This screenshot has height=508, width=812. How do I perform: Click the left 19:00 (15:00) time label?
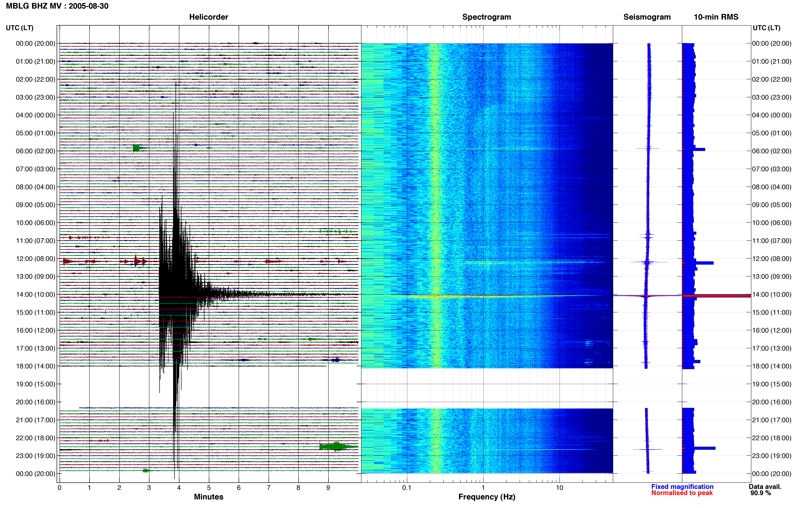(36, 384)
